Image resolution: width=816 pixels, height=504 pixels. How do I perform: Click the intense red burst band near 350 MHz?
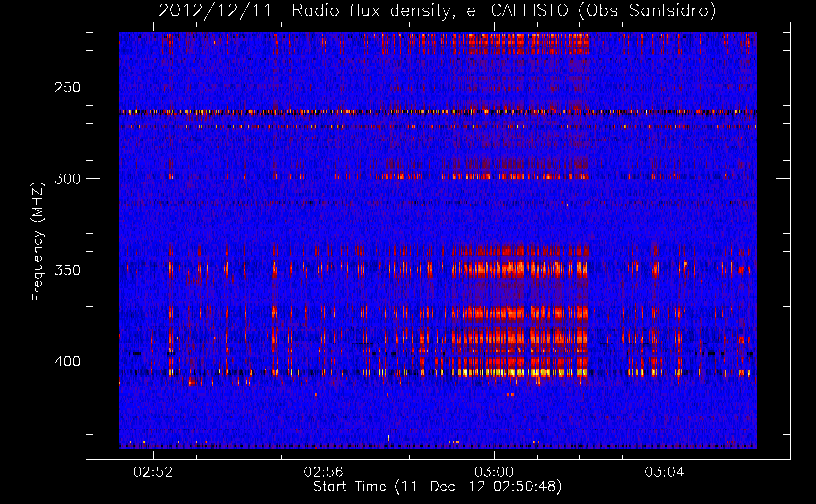pyautogui.click(x=519, y=269)
